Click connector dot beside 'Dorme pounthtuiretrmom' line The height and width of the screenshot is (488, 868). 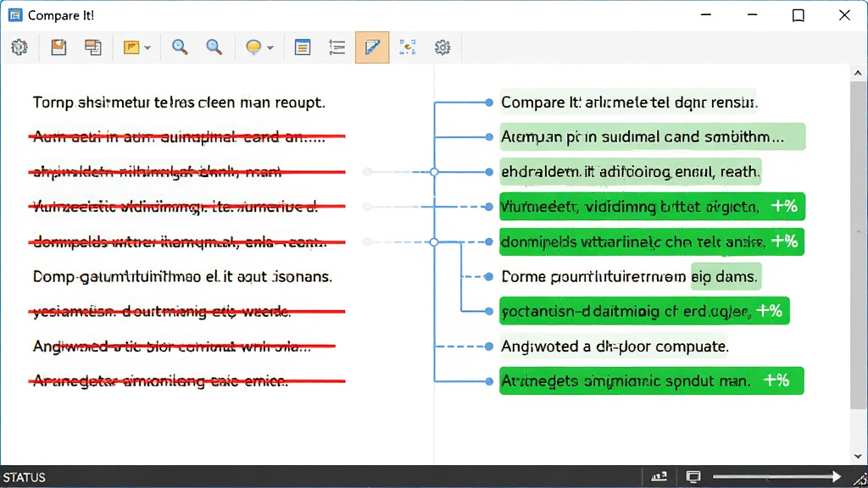pyautogui.click(x=489, y=277)
